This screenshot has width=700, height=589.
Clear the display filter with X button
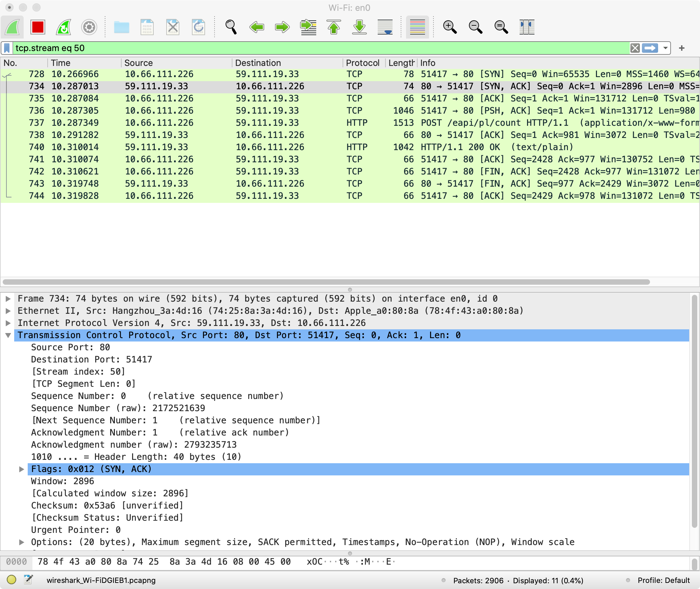[x=635, y=48]
